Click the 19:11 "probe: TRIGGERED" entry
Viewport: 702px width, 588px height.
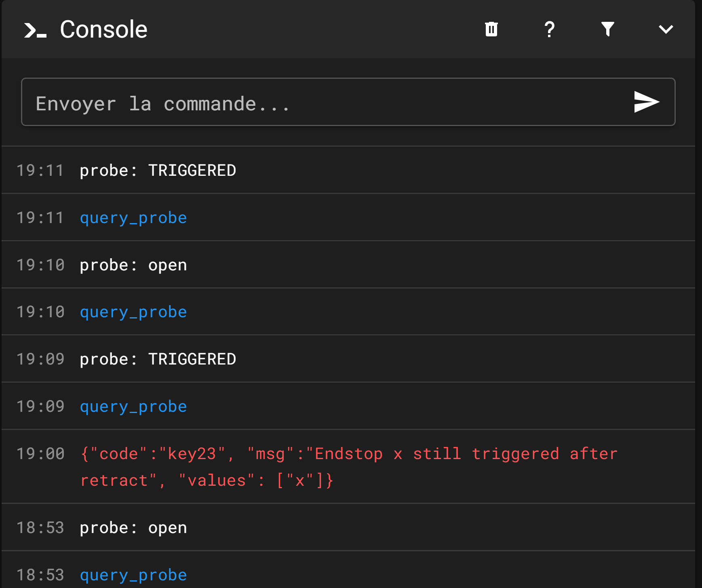[x=158, y=171]
